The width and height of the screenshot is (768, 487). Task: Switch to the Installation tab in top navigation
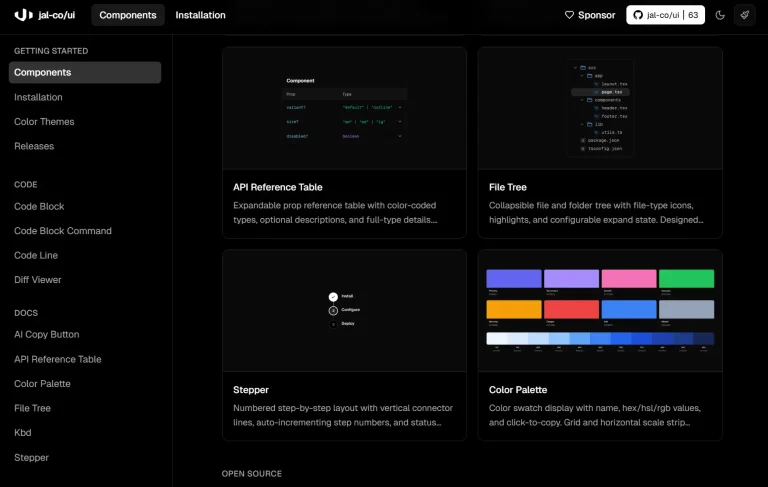pyautogui.click(x=200, y=15)
